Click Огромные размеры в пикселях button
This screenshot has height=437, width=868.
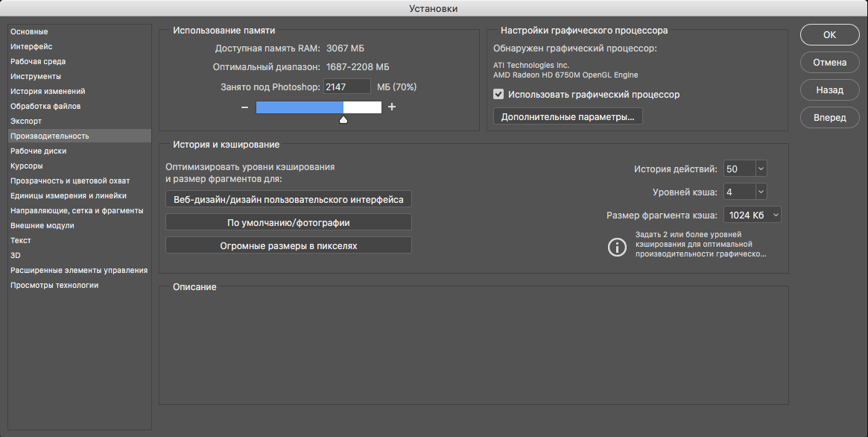click(288, 245)
